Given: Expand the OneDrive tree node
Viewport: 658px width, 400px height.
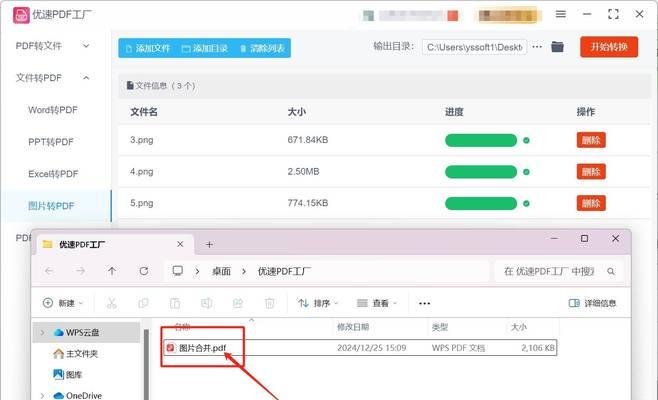Looking at the screenshot, I should pyautogui.click(x=42, y=395).
